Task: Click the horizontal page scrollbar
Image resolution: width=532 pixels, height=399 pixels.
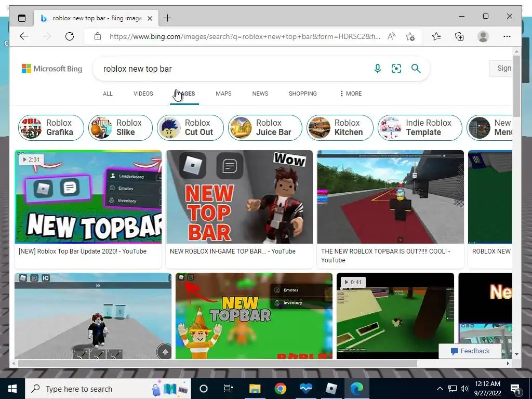Action: 217,363
